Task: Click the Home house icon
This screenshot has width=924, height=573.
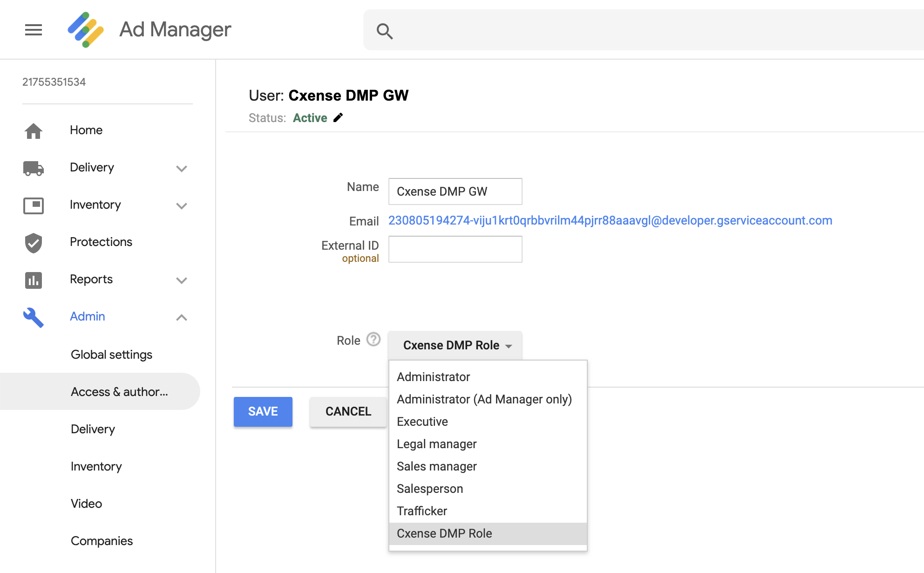Action: point(34,131)
